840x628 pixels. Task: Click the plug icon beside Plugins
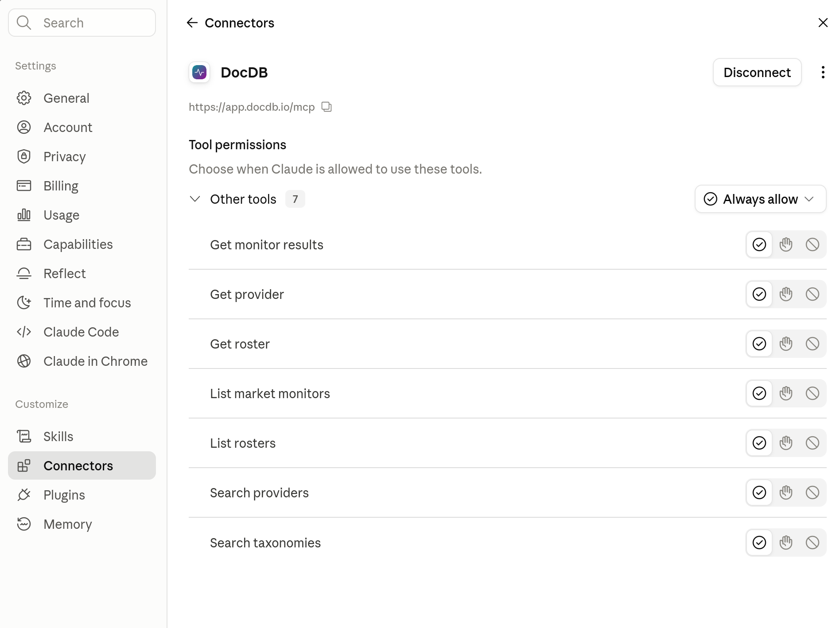(x=24, y=495)
